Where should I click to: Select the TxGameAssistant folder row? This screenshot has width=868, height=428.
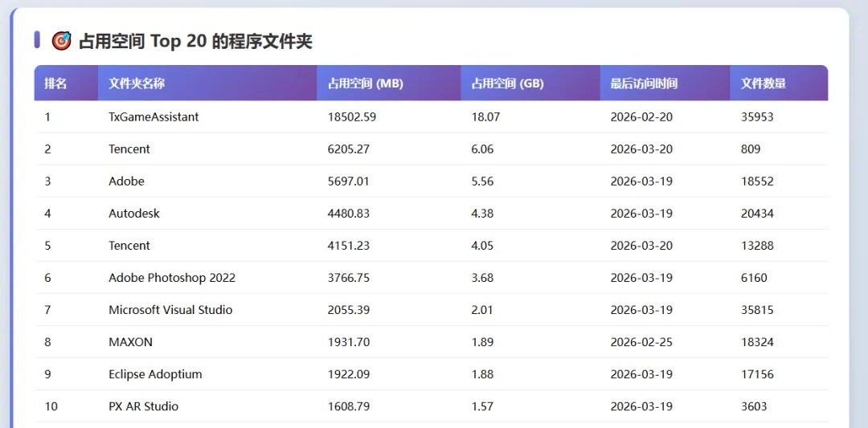point(432,117)
